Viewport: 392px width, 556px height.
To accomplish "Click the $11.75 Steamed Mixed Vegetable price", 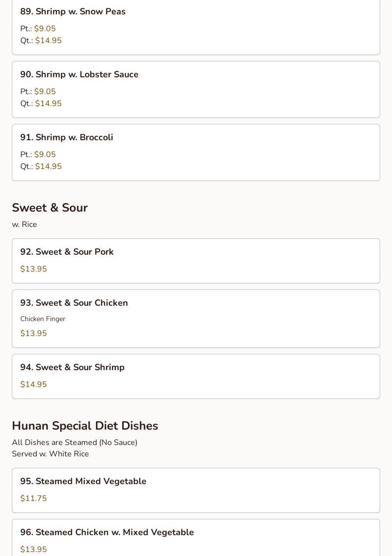I will tap(34, 499).
